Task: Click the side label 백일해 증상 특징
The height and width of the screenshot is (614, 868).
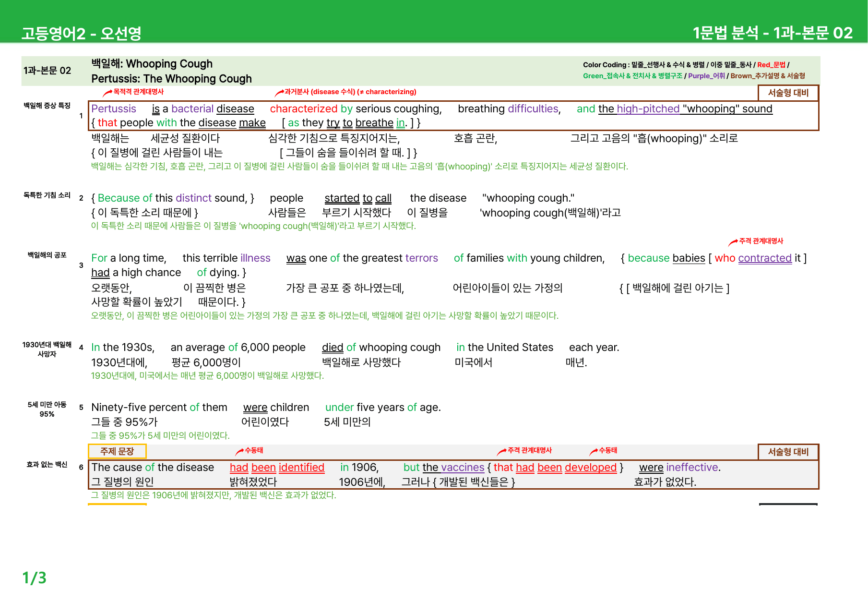Action: coord(47,106)
